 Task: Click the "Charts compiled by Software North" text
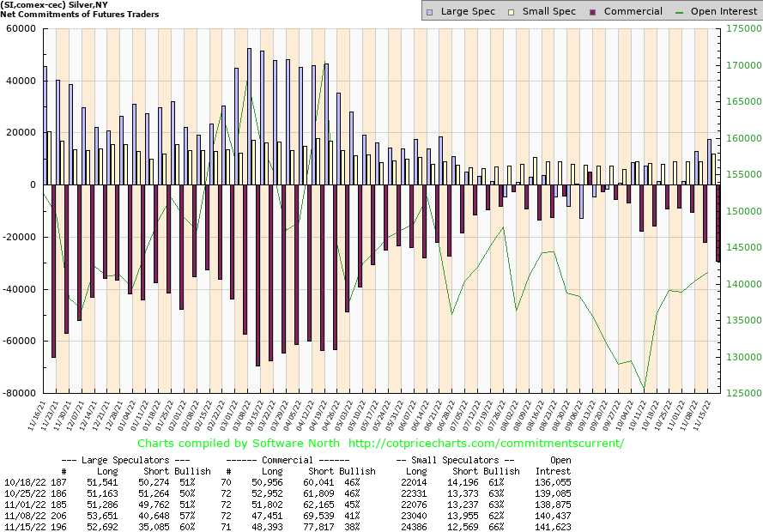pyautogui.click(x=239, y=444)
